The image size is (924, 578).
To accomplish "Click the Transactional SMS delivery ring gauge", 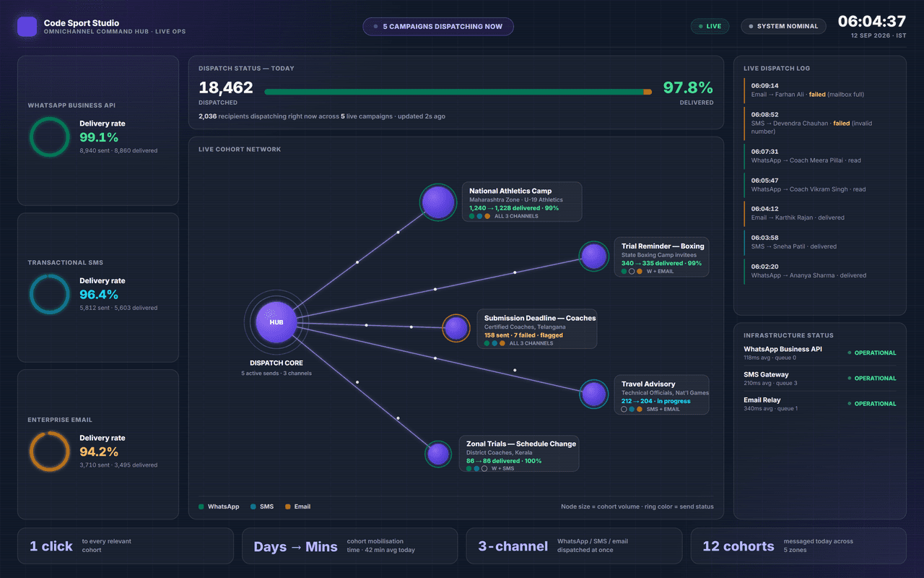I will [49, 294].
